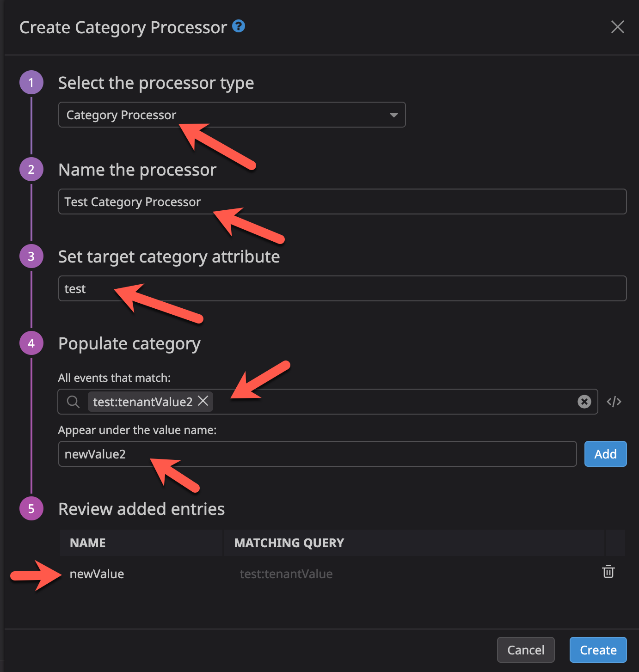
Task: Switch to the code query editor view
Action: 614,402
